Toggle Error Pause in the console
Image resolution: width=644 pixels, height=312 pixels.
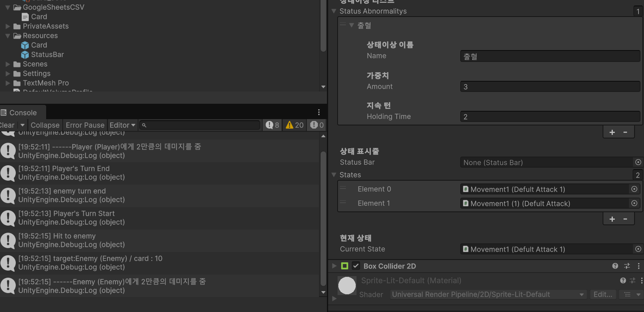85,125
